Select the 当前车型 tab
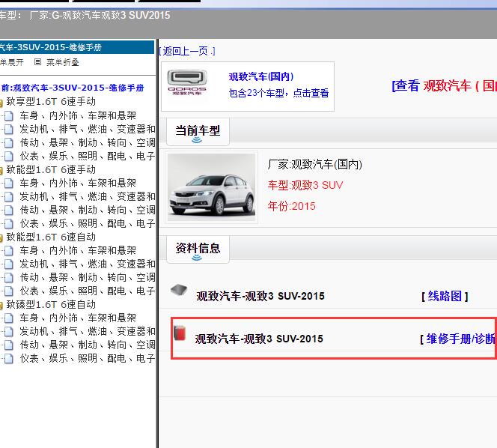This screenshot has height=448, width=497. point(198,131)
